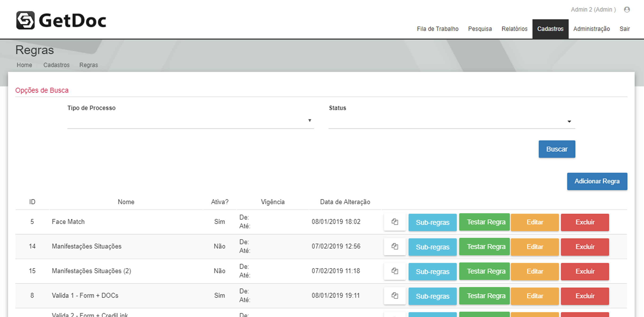Open Sub-regras for rule ID 14

tap(433, 247)
